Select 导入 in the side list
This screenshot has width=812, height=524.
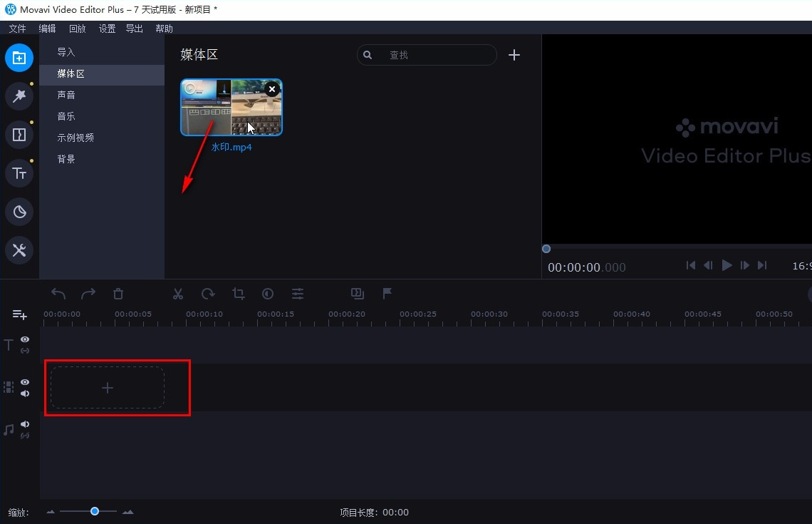(102, 52)
